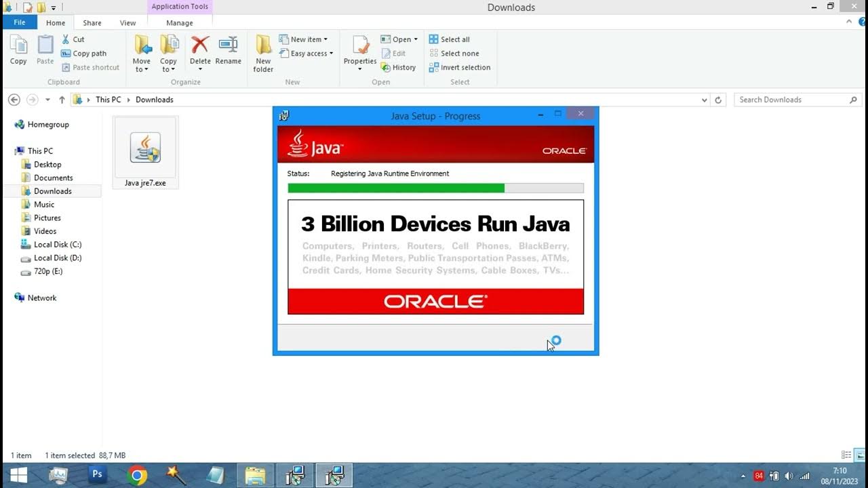Expand the address bar history dropdown
Image resolution: width=868 pixels, height=488 pixels.
pyautogui.click(x=704, y=100)
